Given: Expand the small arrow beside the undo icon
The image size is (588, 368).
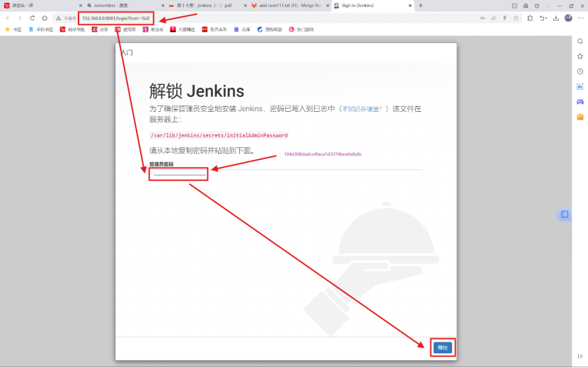Looking at the screenshot, I should click(x=546, y=18).
